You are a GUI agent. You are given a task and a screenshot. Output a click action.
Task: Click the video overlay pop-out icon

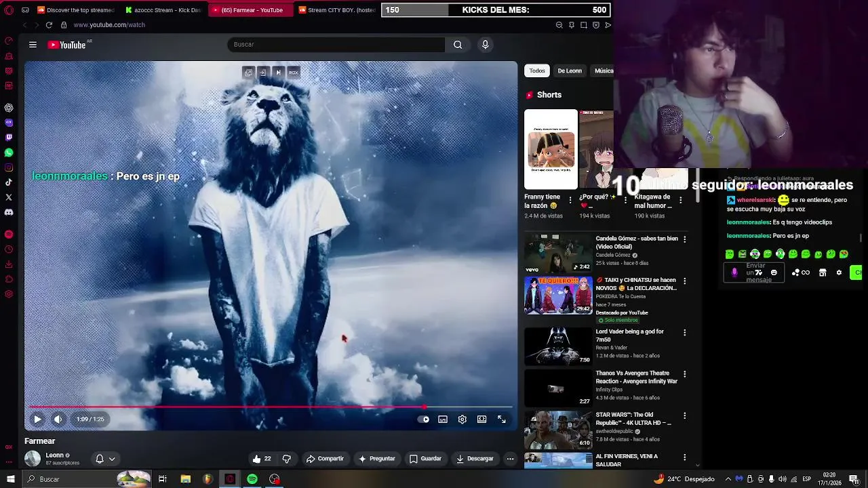click(x=248, y=73)
